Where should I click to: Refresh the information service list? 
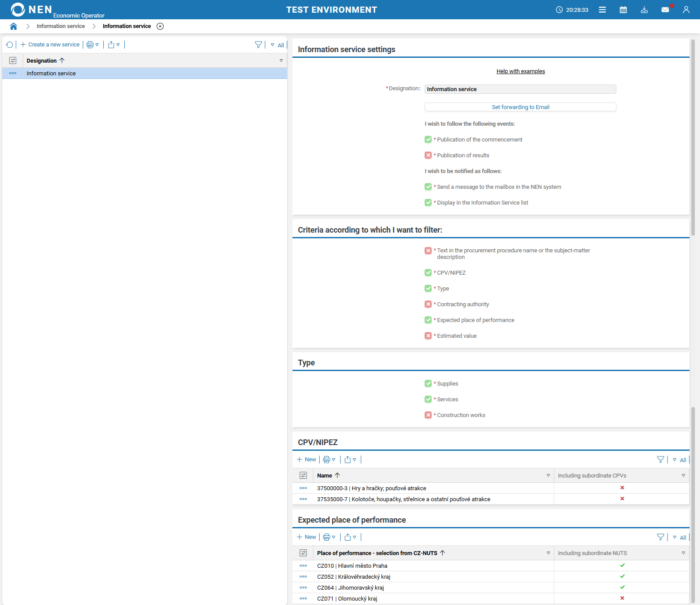10,45
